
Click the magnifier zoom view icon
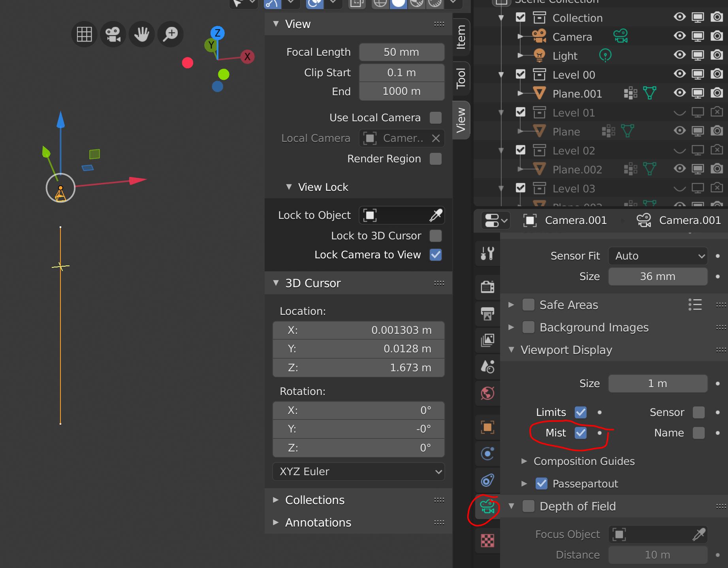click(170, 34)
